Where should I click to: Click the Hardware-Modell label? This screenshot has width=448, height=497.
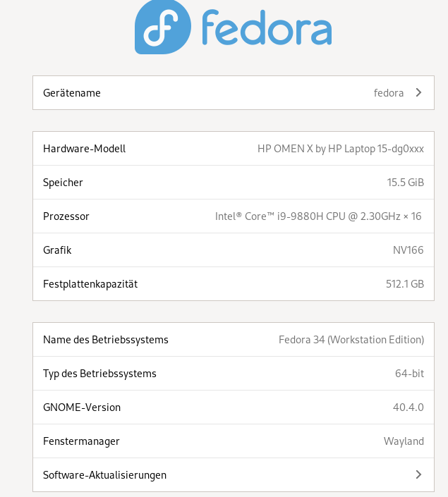pyautogui.click(x=85, y=149)
